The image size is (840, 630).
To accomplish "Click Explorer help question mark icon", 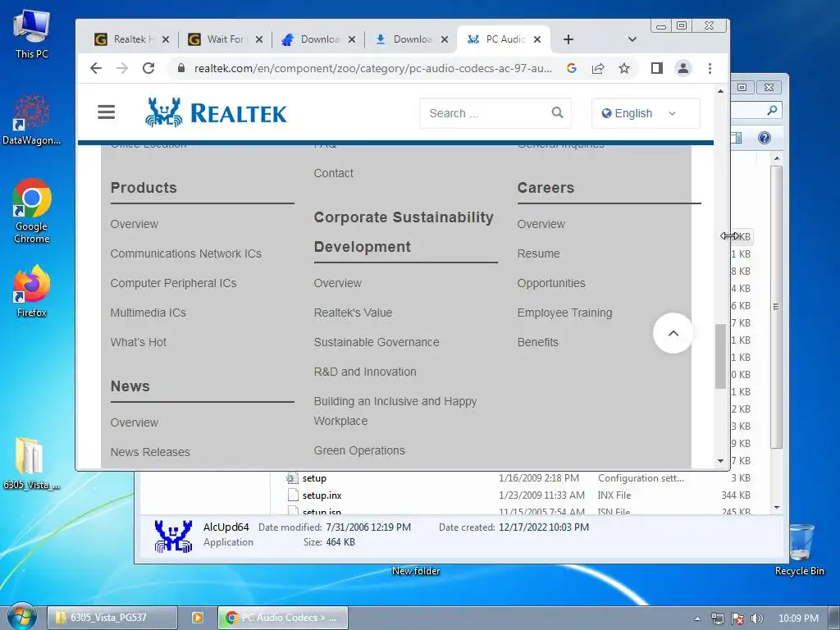I will tap(765, 138).
